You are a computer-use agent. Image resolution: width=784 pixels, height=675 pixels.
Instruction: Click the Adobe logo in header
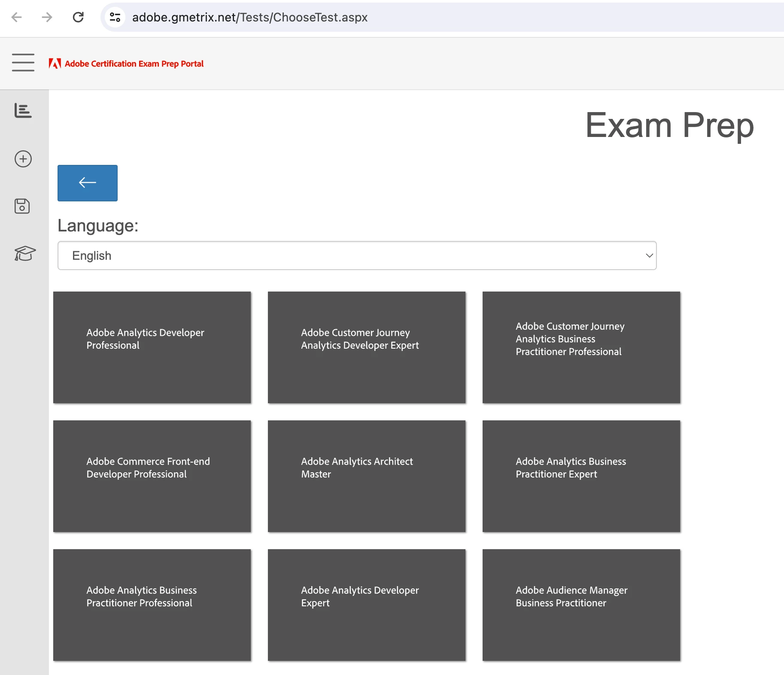click(x=55, y=64)
